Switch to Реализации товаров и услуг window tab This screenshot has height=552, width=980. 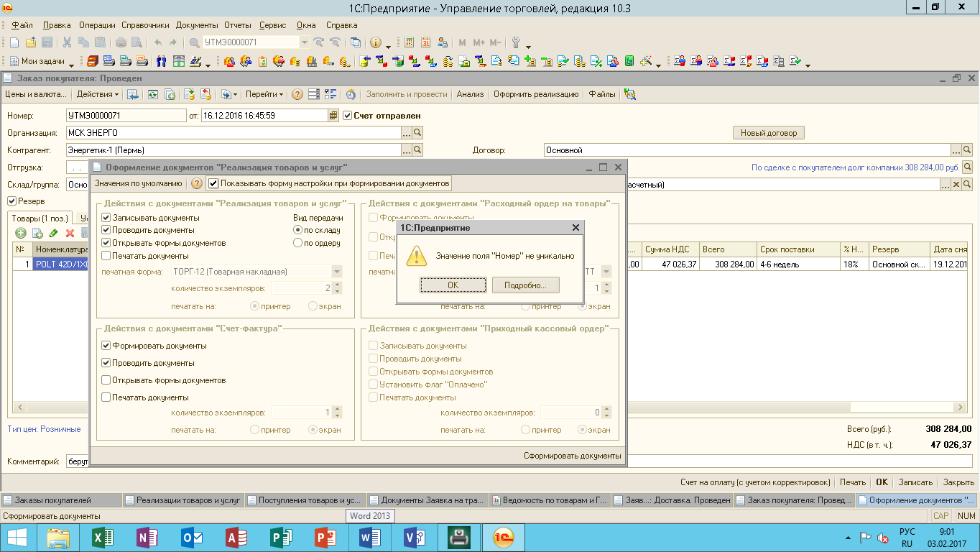(x=184, y=500)
